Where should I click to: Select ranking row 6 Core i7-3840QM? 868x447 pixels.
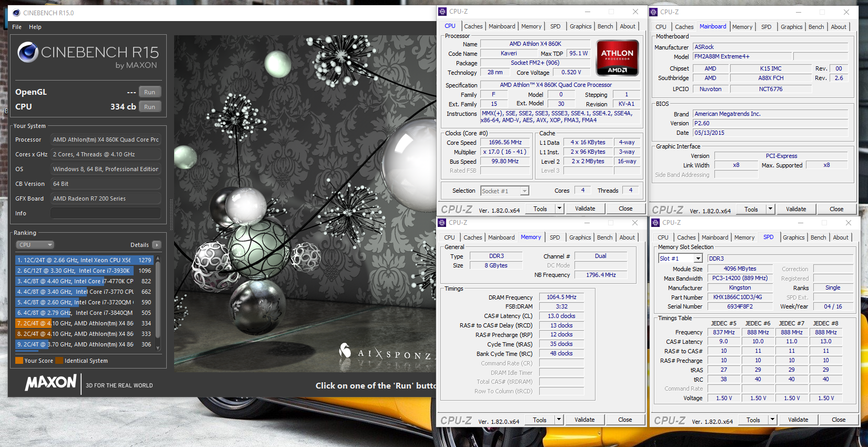(x=85, y=313)
